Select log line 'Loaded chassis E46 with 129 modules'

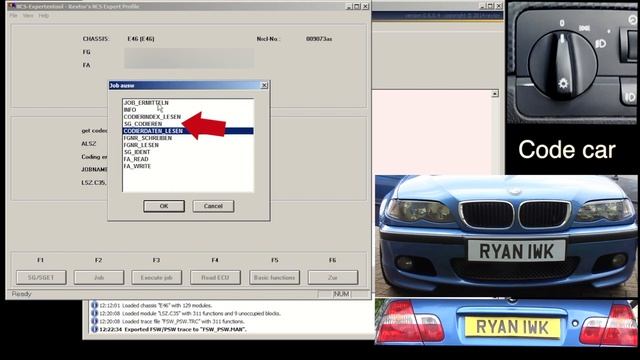pos(156,305)
